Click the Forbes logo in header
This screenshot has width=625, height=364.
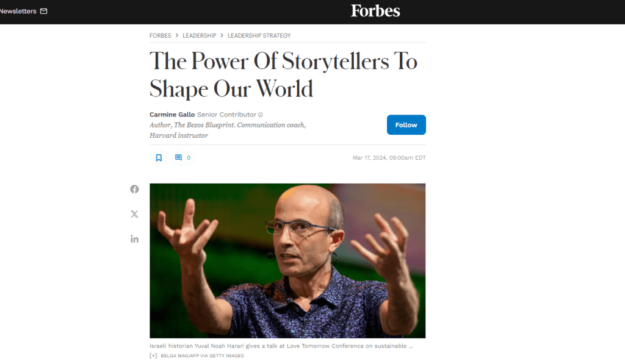coord(375,11)
